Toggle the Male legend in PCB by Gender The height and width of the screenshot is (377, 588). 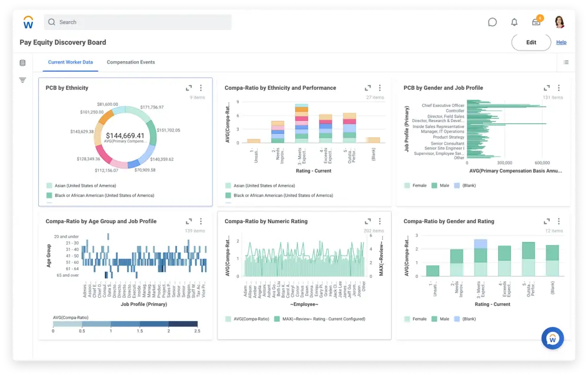point(440,185)
